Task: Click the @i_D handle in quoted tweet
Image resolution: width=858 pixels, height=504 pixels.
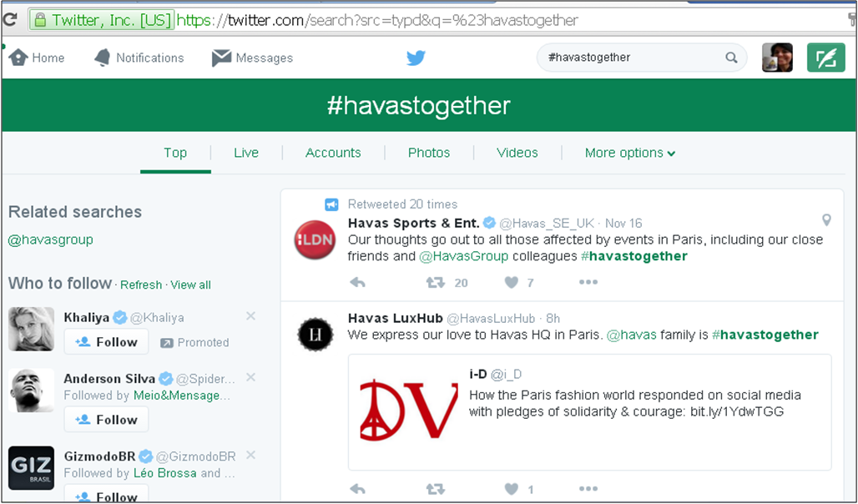Action: click(506, 375)
